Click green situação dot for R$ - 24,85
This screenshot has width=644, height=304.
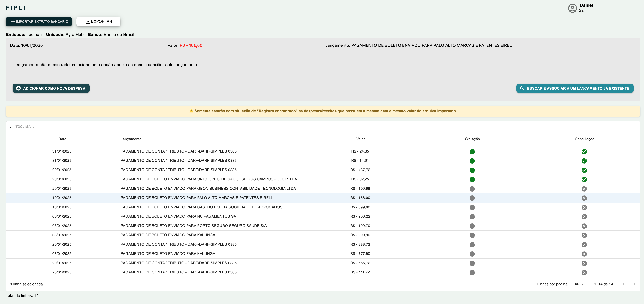click(x=472, y=151)
